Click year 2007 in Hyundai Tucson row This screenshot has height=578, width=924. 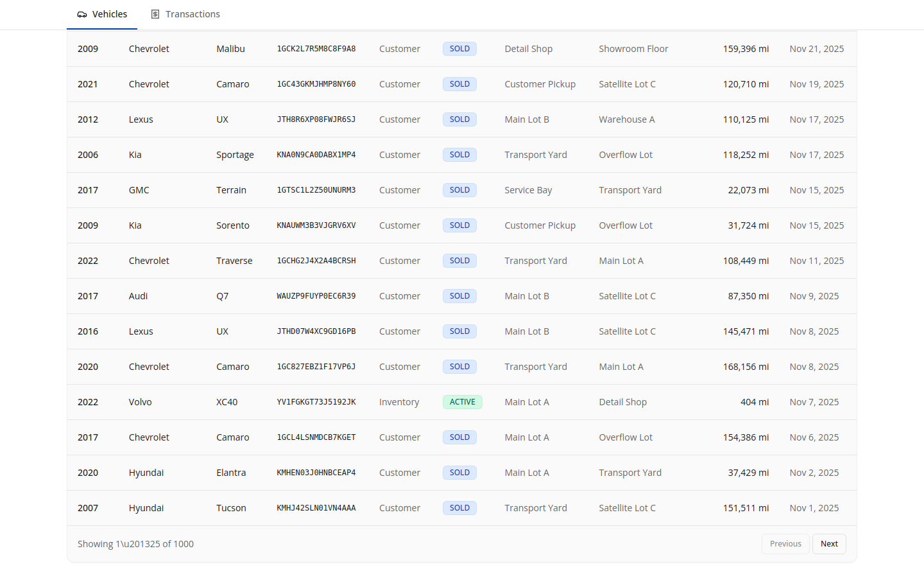pyautogui.click(x=88, y=508)
